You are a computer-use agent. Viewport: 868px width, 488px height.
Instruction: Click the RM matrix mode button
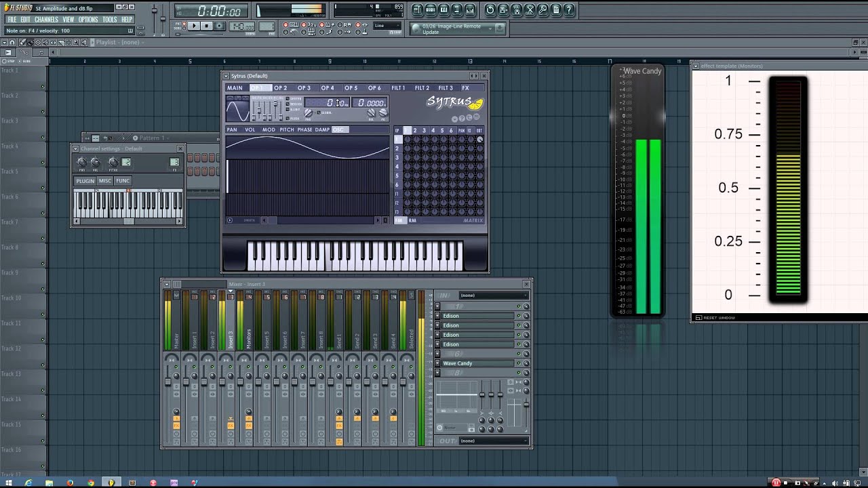(x=412, y=220)
